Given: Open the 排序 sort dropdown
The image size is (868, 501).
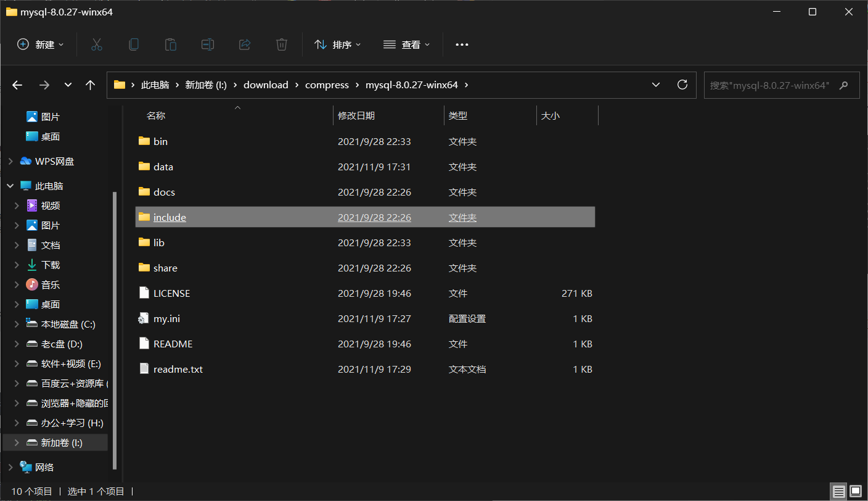Looking at the screenshot, I should [338, 44].
